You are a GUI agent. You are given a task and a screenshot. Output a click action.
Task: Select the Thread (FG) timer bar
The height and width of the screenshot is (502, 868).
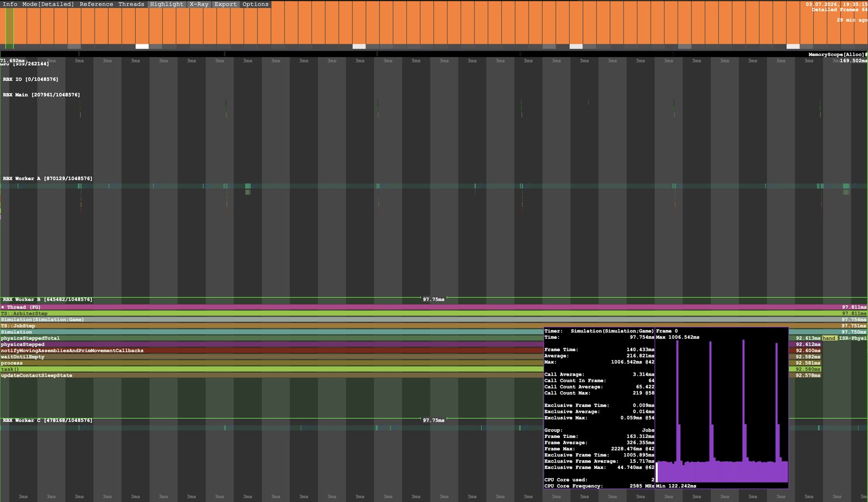[433, 307]
